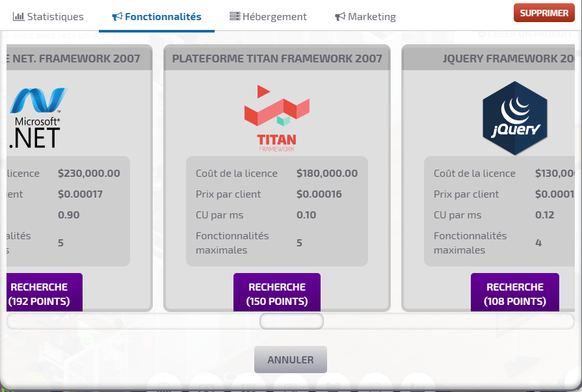Research .NET Framework for 192 points

39,294
